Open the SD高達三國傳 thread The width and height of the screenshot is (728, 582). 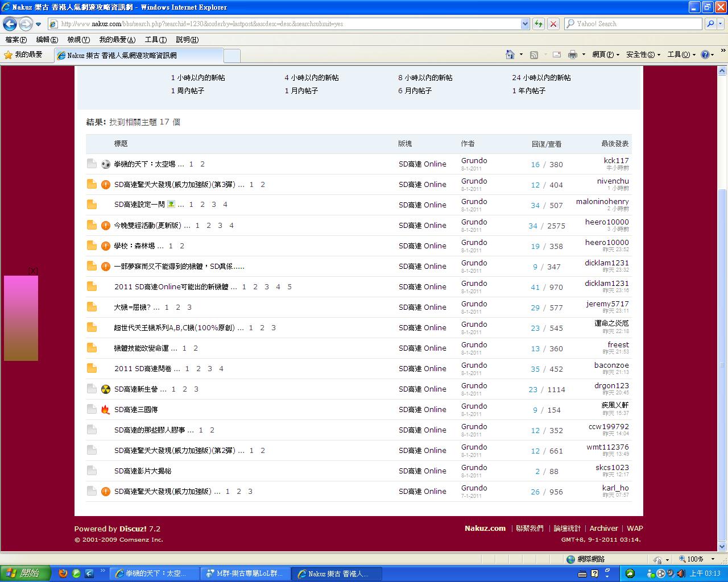(x=136, y=409)
